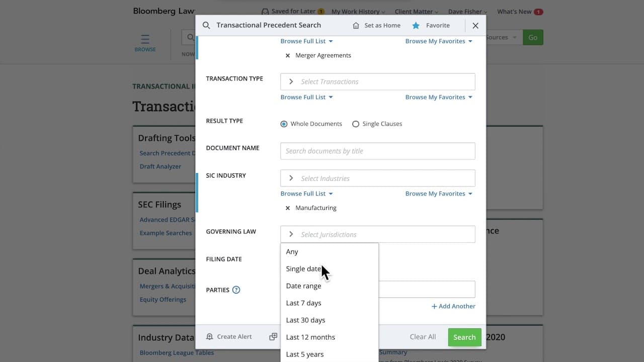This screenshot has width=644, height=362.
Task: Click the Create Alert label
Action: [234, 337]
